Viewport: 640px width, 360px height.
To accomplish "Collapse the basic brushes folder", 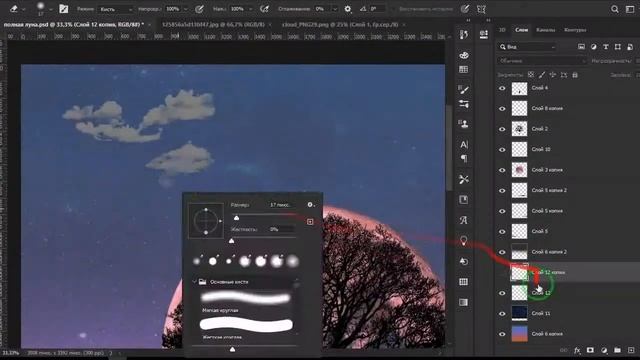I will (x=194, y=282).
